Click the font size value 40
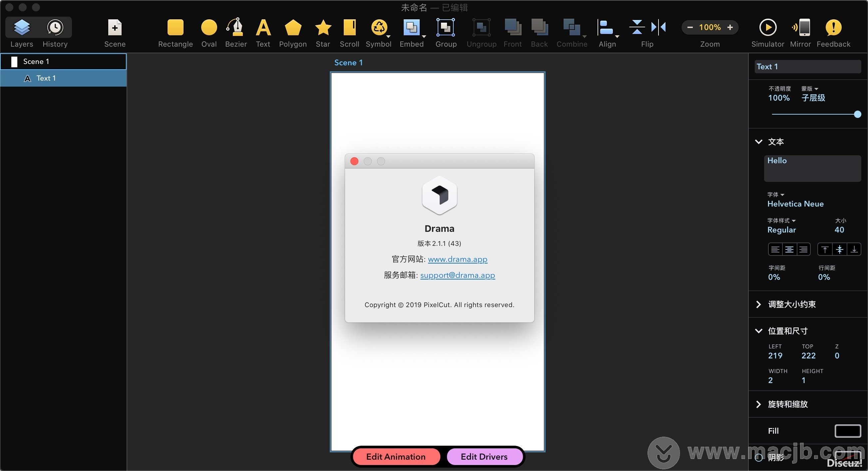Viewport: 868px width, 471px height. tap(839, 230)
